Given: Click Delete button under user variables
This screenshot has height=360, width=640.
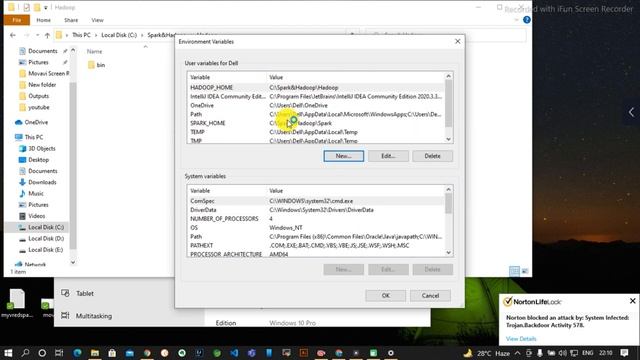Looking at the screenshot, I should pyautogui.click(x=433, y=156).
